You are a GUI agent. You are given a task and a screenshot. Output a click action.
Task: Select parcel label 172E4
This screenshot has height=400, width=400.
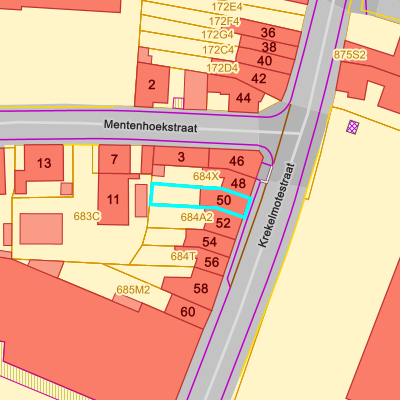pos(227,7)
